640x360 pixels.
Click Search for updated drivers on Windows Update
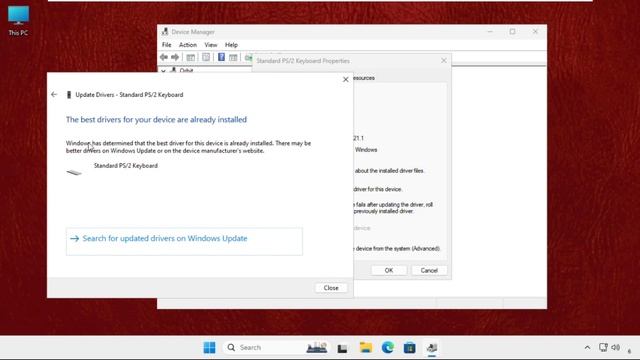[184, 242]
